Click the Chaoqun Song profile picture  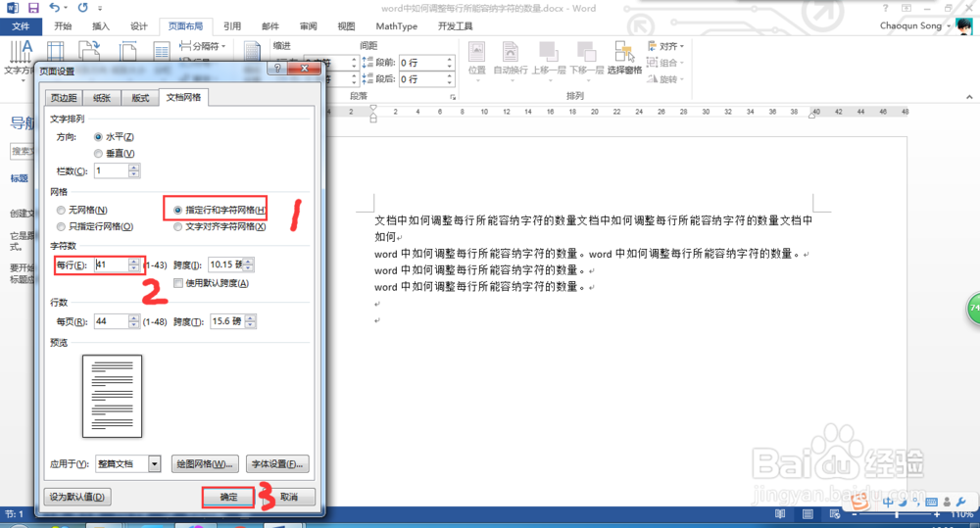coord(964,26)
